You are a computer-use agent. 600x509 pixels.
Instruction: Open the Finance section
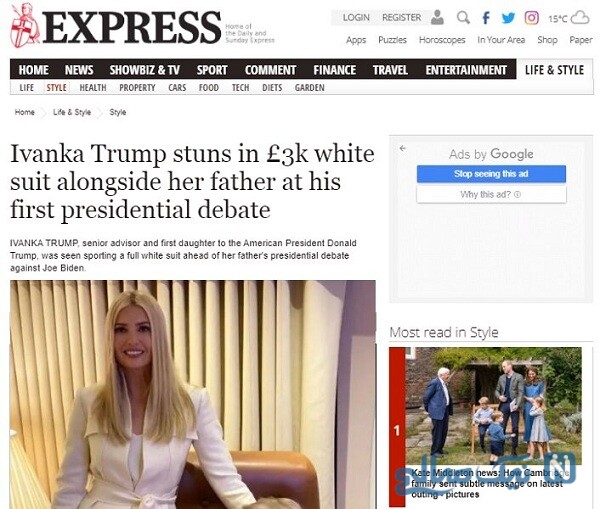tap(334, 70)
